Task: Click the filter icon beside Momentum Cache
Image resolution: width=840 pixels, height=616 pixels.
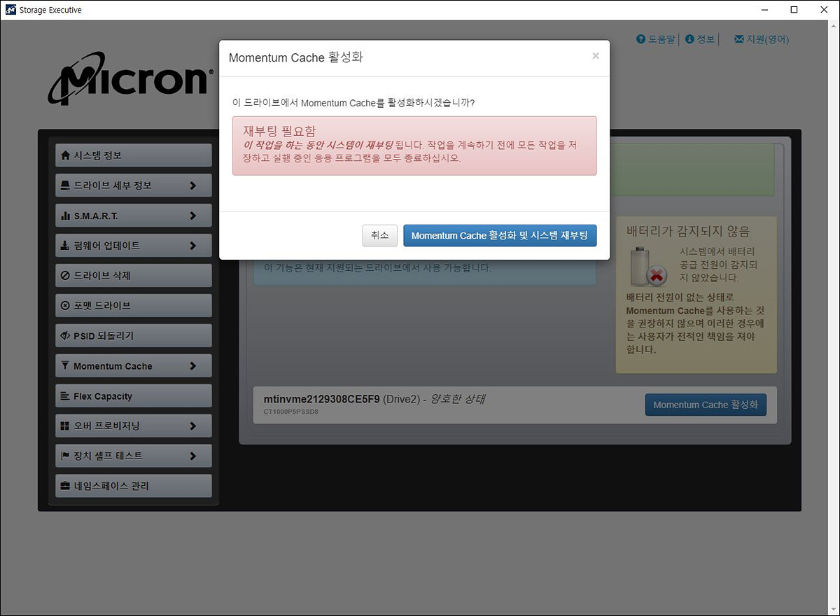Action: [66, 366]
